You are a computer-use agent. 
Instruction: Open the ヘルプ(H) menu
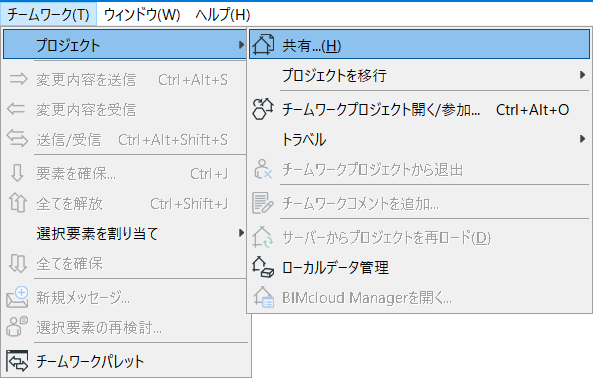click(223, 15)
